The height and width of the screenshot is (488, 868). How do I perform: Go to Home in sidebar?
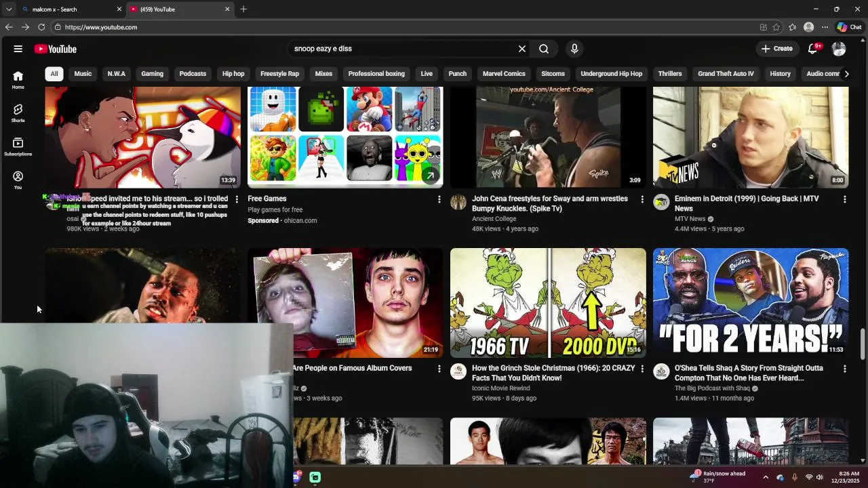coord(18,80)
